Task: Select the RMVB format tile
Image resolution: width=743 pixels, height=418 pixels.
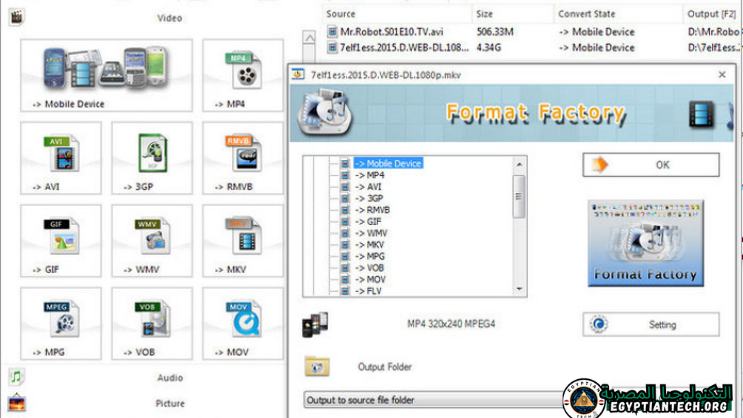Action: 243,158
